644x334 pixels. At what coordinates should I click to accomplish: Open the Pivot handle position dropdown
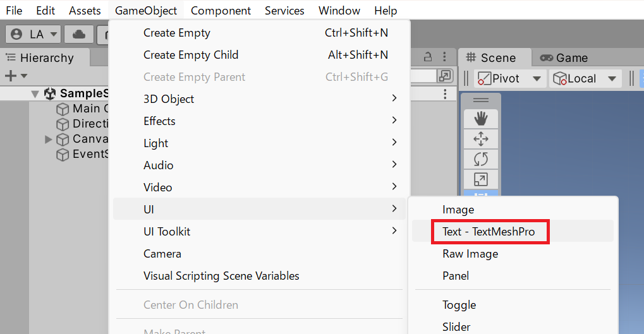point(511,78)
